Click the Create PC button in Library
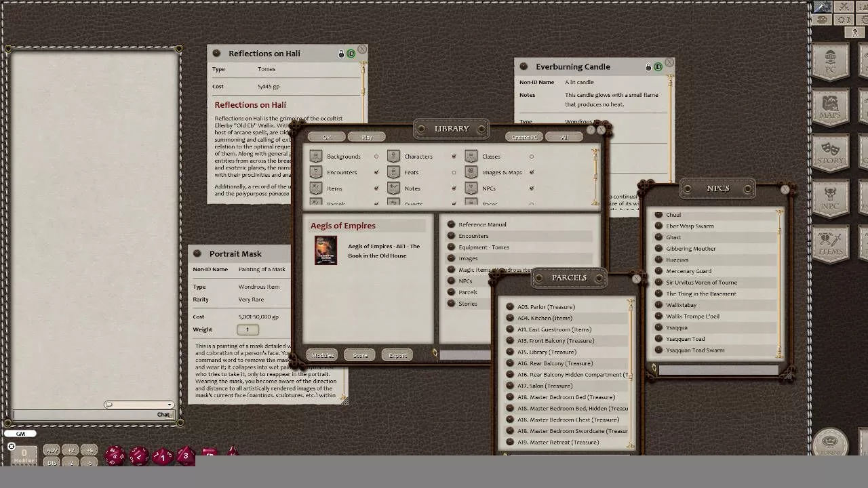The height and width of the screenshot is (488, 868). (524, 137)
